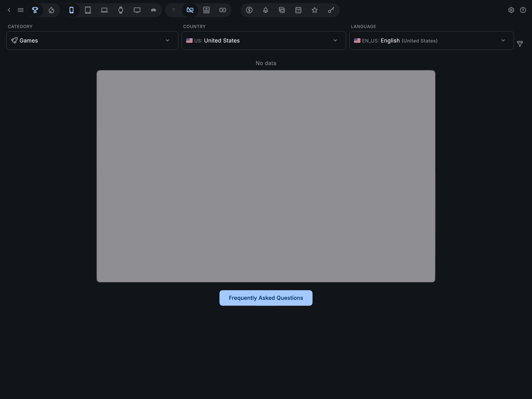The width and height of the screenshot is (532, 399).
Task: Open the hamburger menu
Action: (x=20, y=10)
